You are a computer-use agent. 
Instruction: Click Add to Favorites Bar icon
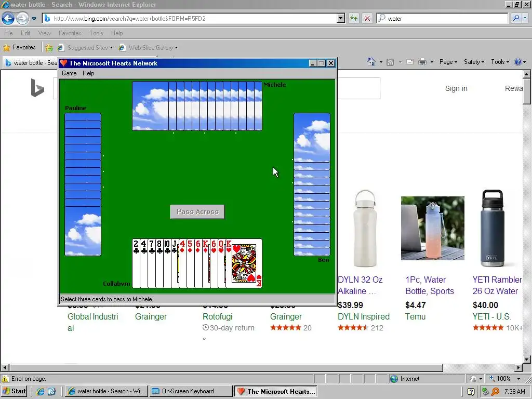click(x=49, y=47)
